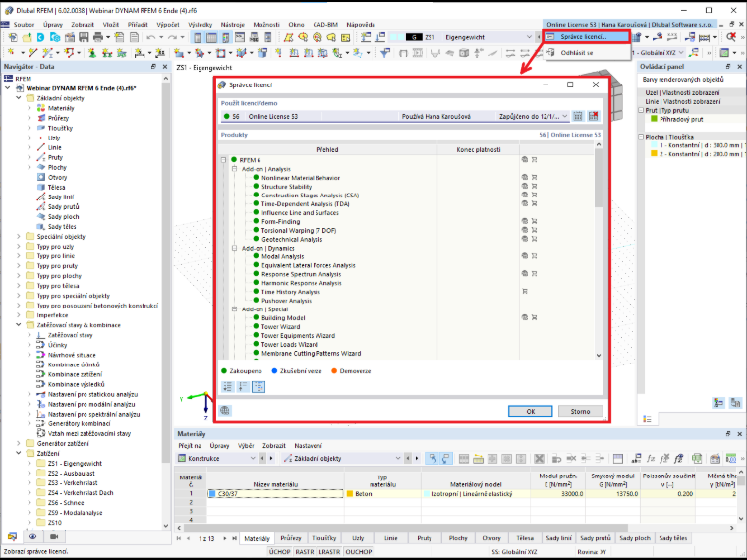Click globe icon for Response Spectrum Analysis

[x=525, y=274]
